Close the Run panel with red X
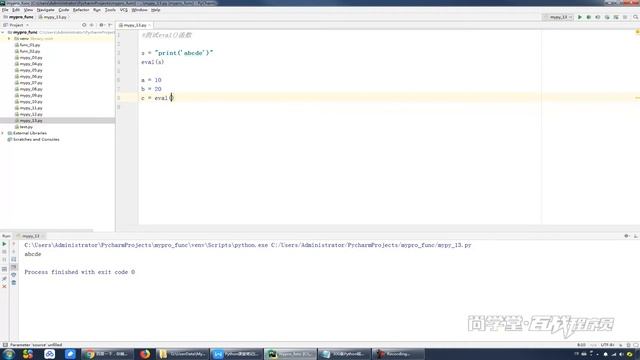Screen dimensions: 640x360 coord(4,287)
